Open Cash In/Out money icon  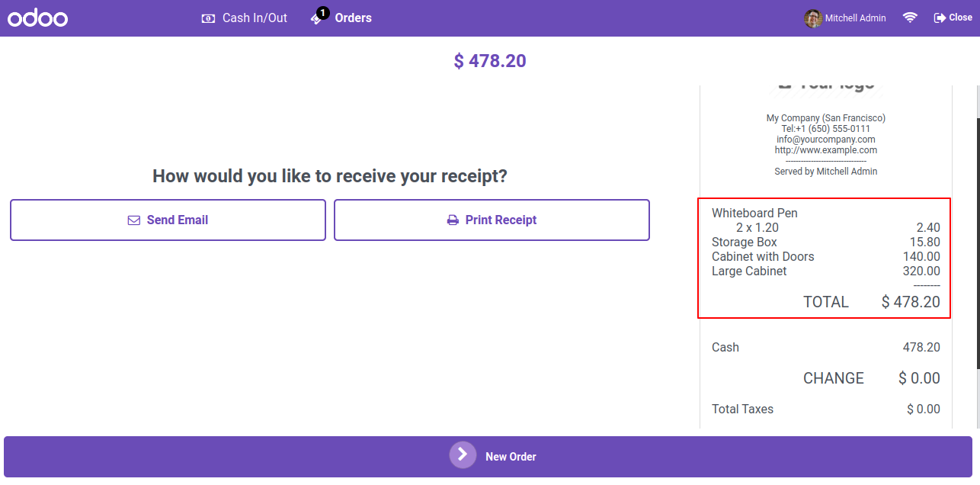pos(208,18)
